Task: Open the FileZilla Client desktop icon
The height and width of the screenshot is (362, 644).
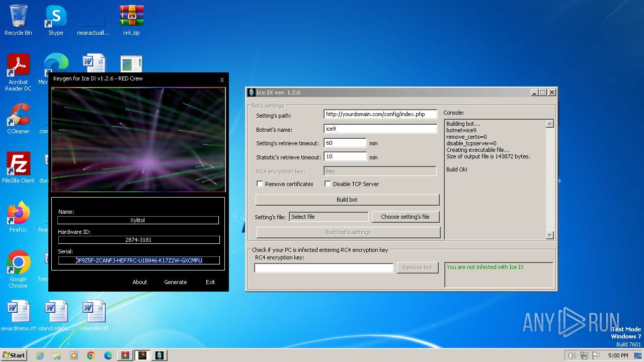Action: point(18,167)
